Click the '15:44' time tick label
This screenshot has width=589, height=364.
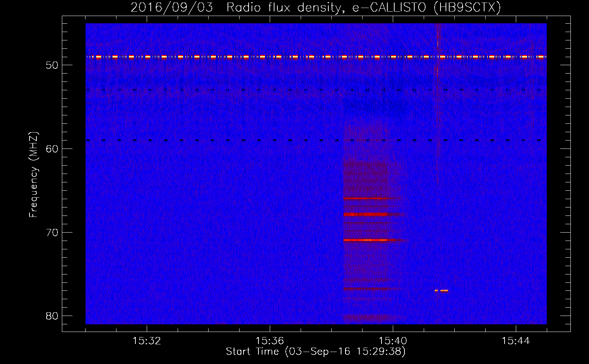[516, 341]
